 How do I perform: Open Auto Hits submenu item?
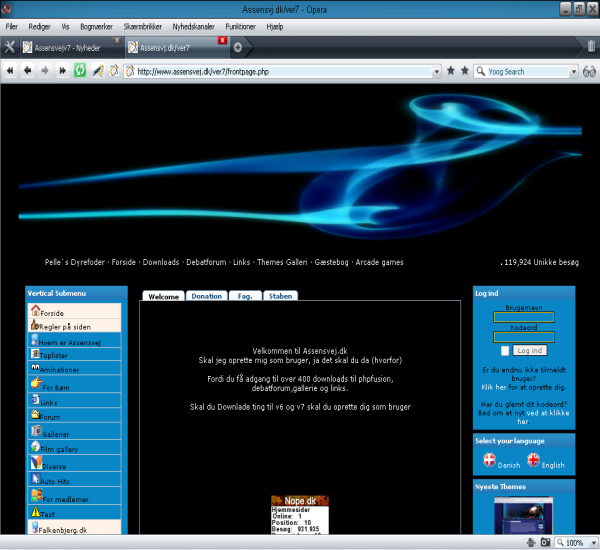point(75,479)
